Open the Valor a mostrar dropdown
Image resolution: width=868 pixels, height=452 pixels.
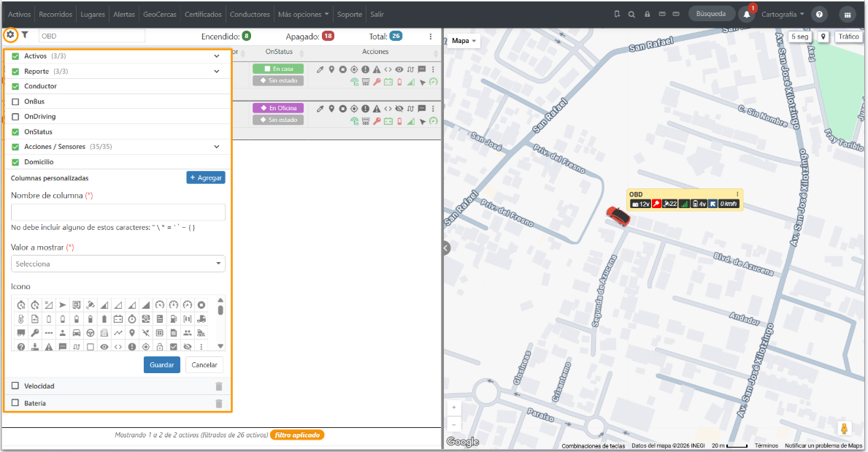pos(118,264)
